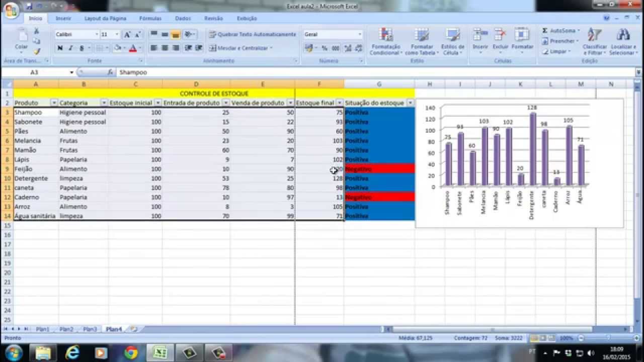
Task: Switch to Page Break Preview in status bar
Action: coord(551,338)
